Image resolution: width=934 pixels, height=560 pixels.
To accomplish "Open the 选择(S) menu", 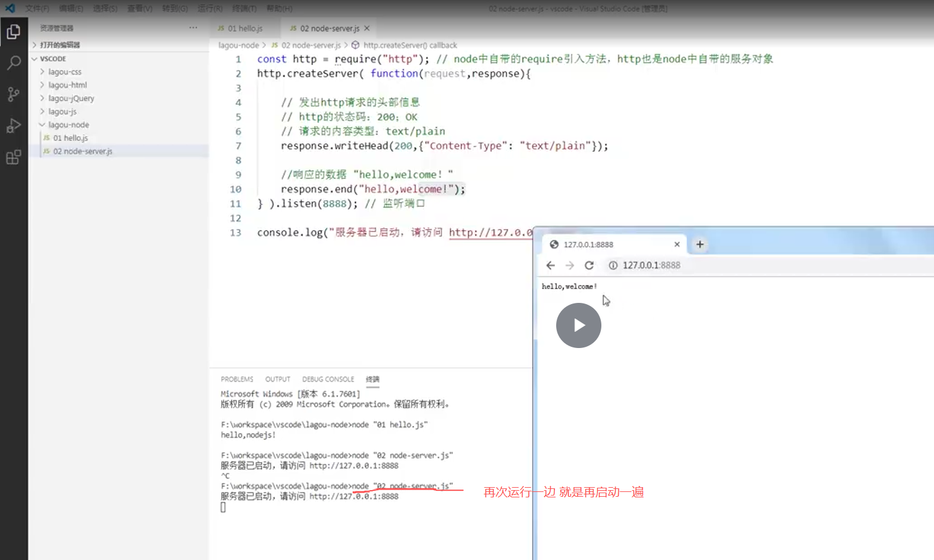I will 105,8.
